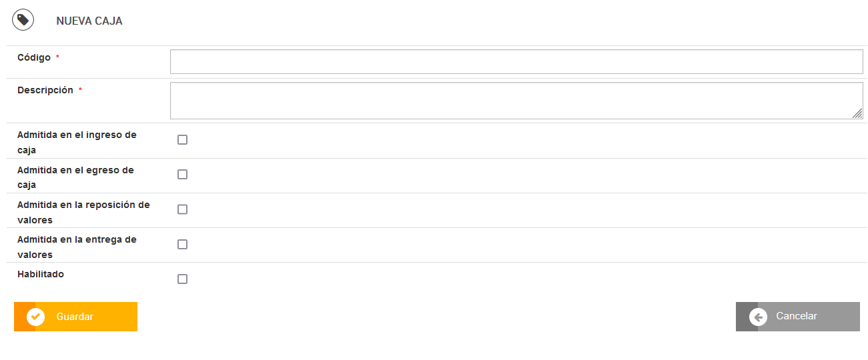Save the form with Guardar text
Image resolution: width=868 pixels, height=360 pixels.
[75, 317]
